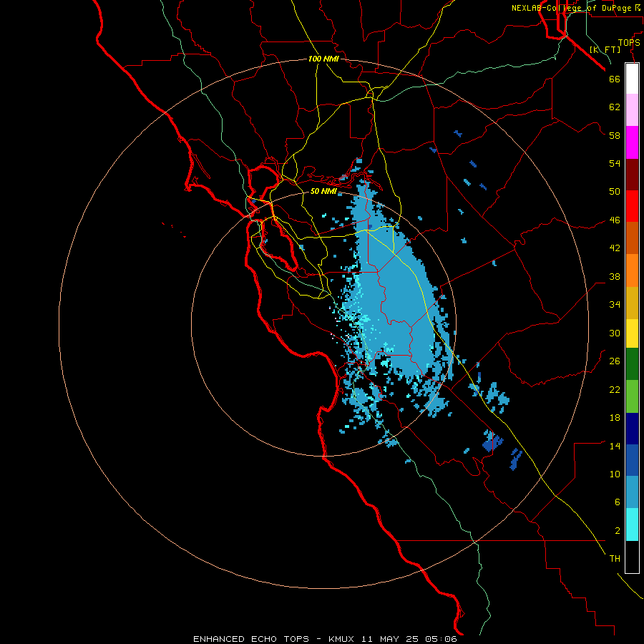Click the '26' legend value label
644x644 pixels.
pos(615,361)
